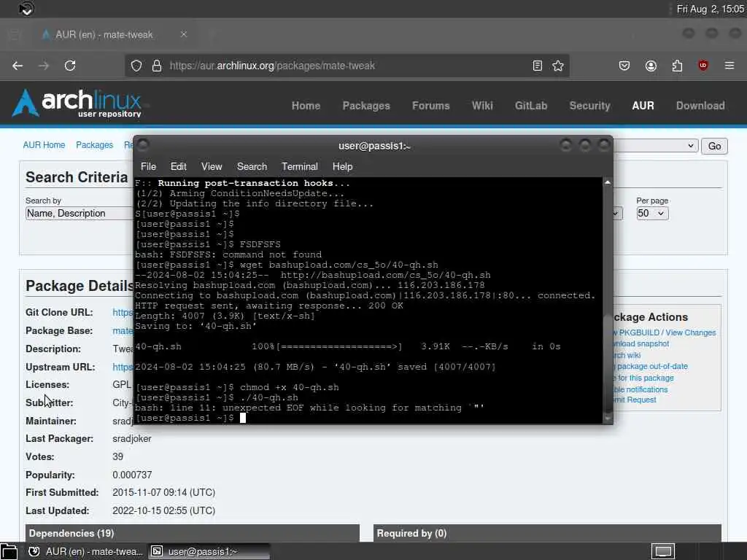Click the Go button
The image size is (747, 560).
point(714,146)
